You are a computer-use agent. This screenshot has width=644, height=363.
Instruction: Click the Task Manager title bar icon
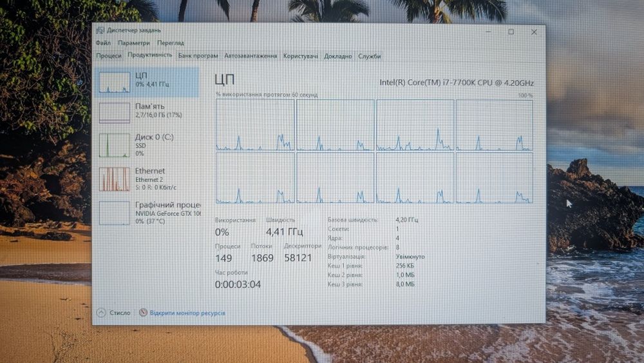(100, 30)
